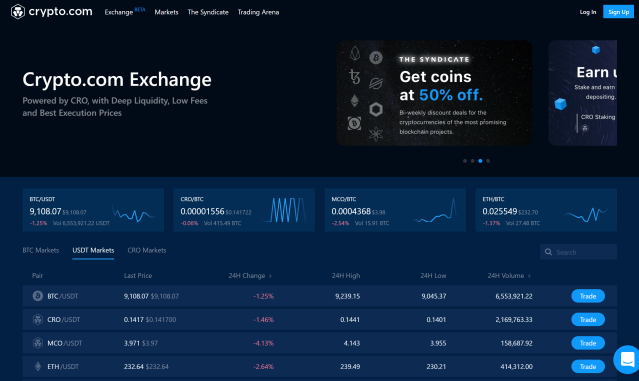The width and height of the screenshot is (639, 381).
Task: Open the chat support bubble icon
Action: coord(627,359)
